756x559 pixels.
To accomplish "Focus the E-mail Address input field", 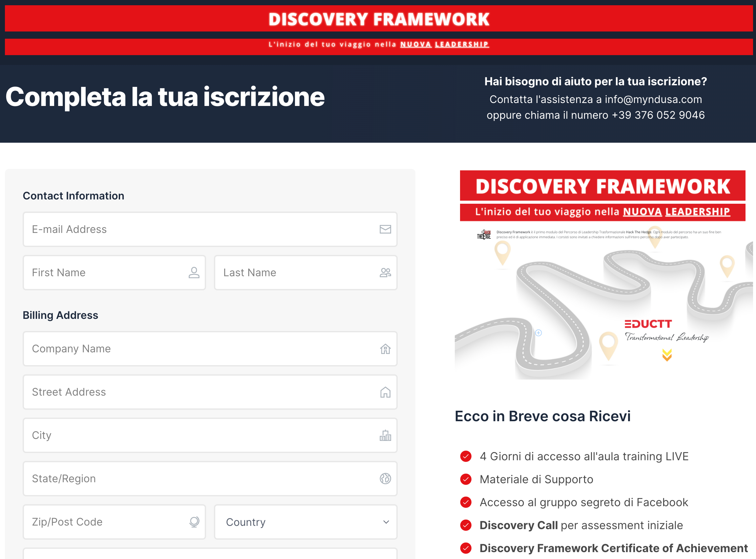I will click(210, 229).
